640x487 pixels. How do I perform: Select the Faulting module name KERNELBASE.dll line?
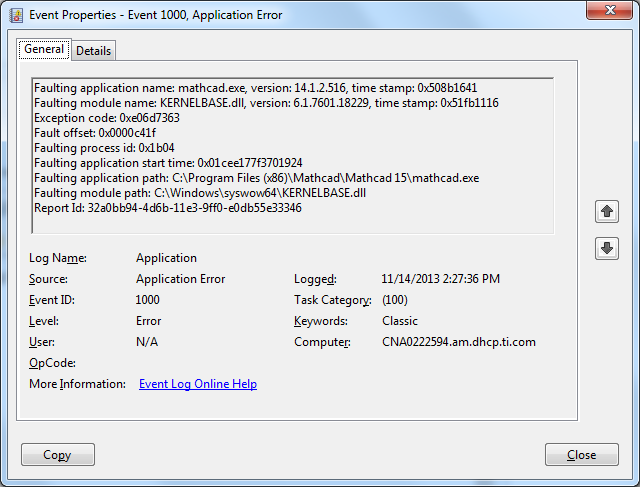tap(266, 103)
